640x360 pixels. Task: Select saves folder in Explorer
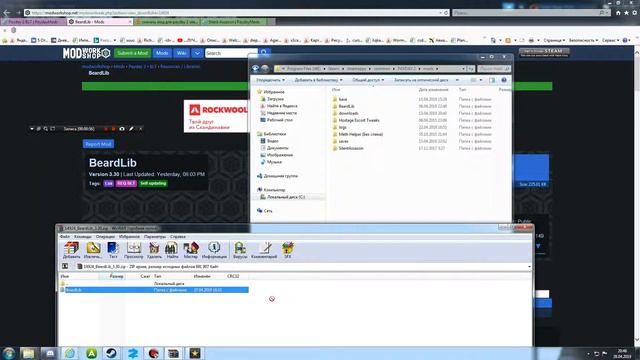(343, 141)
